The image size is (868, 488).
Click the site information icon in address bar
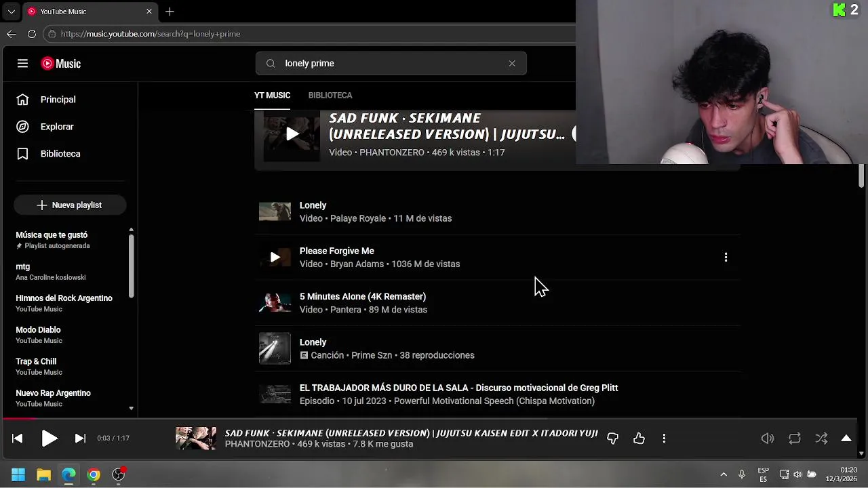[x=52, y=34]
